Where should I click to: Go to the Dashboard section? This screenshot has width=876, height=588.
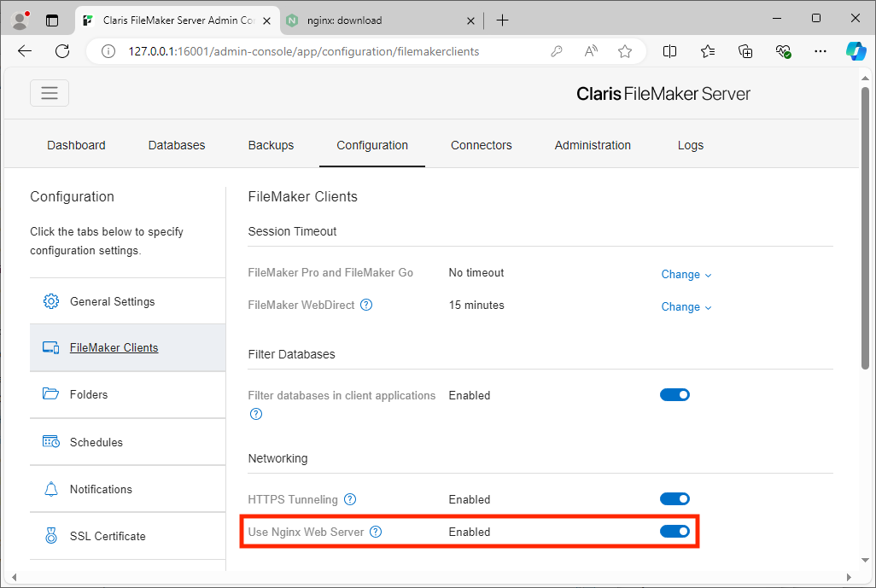[76, 145]
